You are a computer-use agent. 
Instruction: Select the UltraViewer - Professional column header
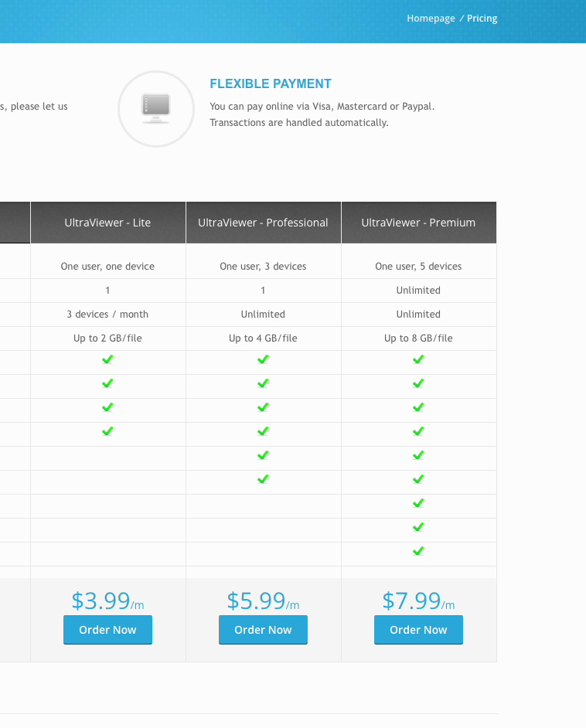coord(263,223)
